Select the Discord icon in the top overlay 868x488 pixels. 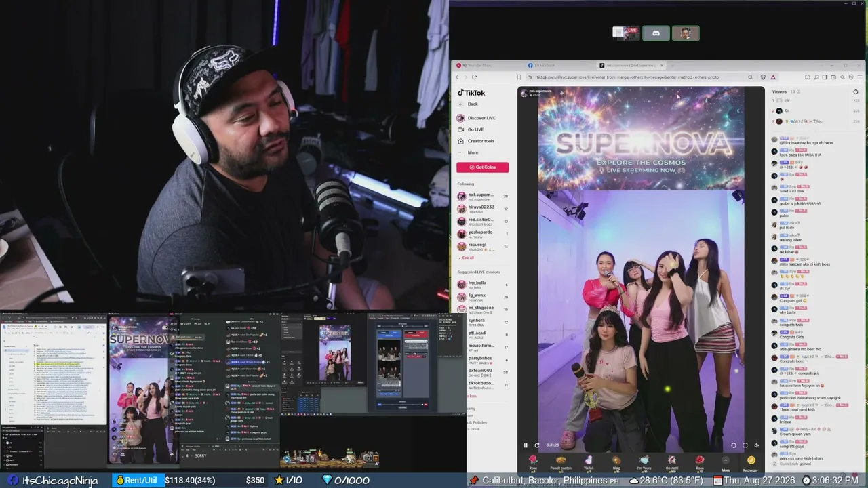(656, 33)
